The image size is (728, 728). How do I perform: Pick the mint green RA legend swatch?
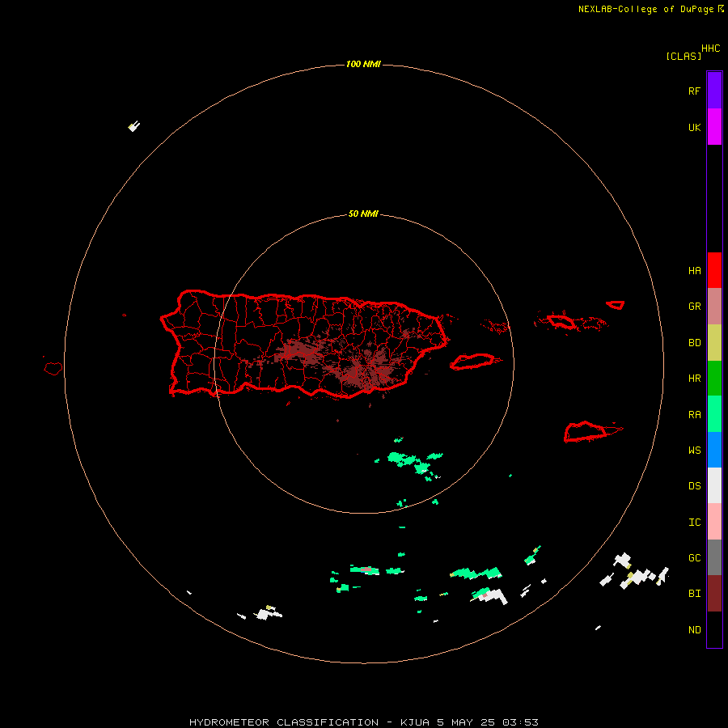714,414
